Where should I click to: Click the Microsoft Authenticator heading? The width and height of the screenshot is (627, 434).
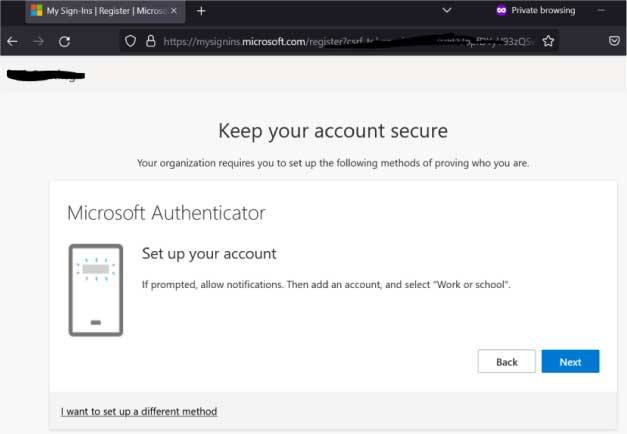(x=166, y=213)
